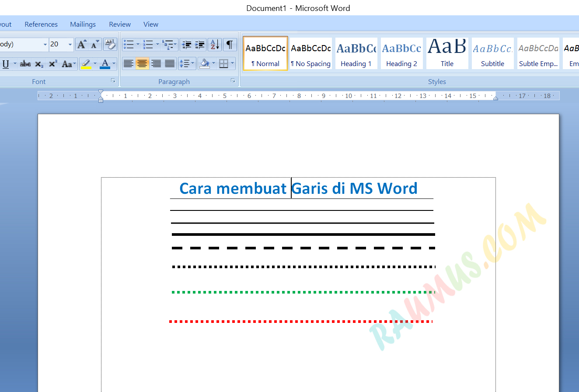This screenshot has width=579, height=392.
Task: Open the bullets library dropdown arrow
Action: tap(138, 44)
